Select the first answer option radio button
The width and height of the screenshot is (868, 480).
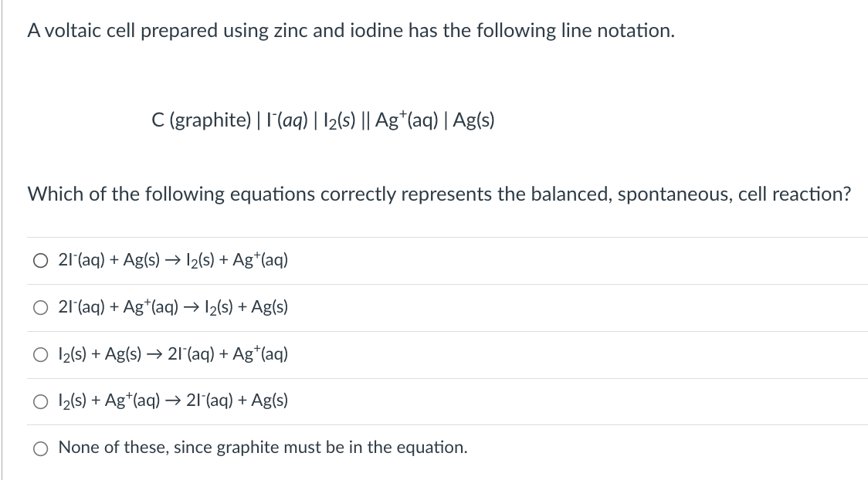pos(39,261)
